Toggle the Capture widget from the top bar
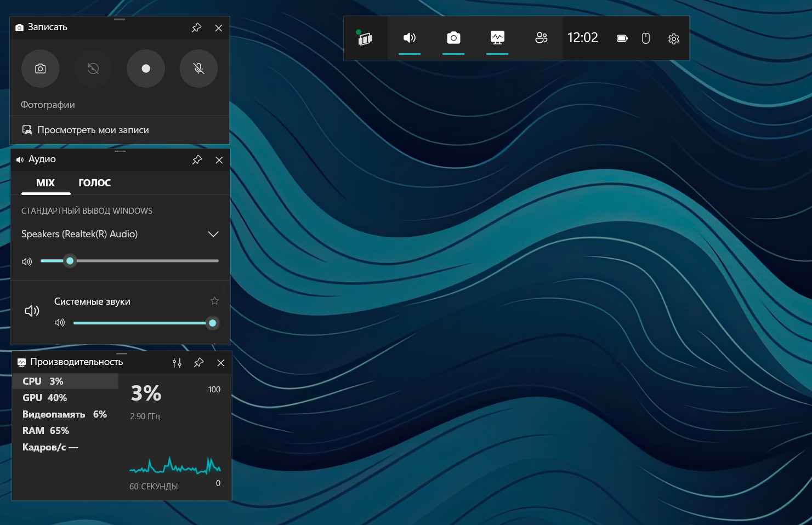The height and width of the screenshot is (525, 812). 453,38
